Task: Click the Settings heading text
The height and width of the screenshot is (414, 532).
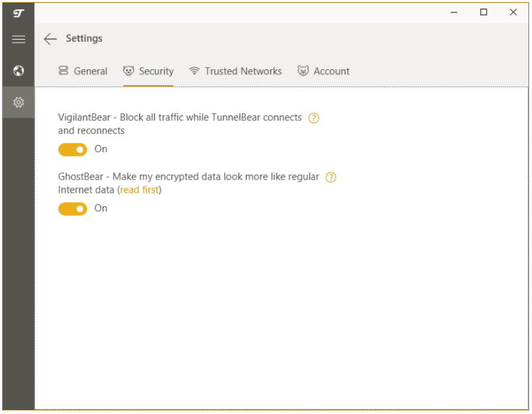Action: click(x=84, y=38)
